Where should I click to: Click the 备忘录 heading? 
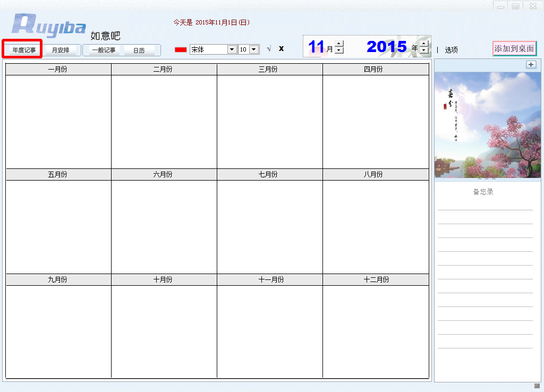tap(483, 192)
